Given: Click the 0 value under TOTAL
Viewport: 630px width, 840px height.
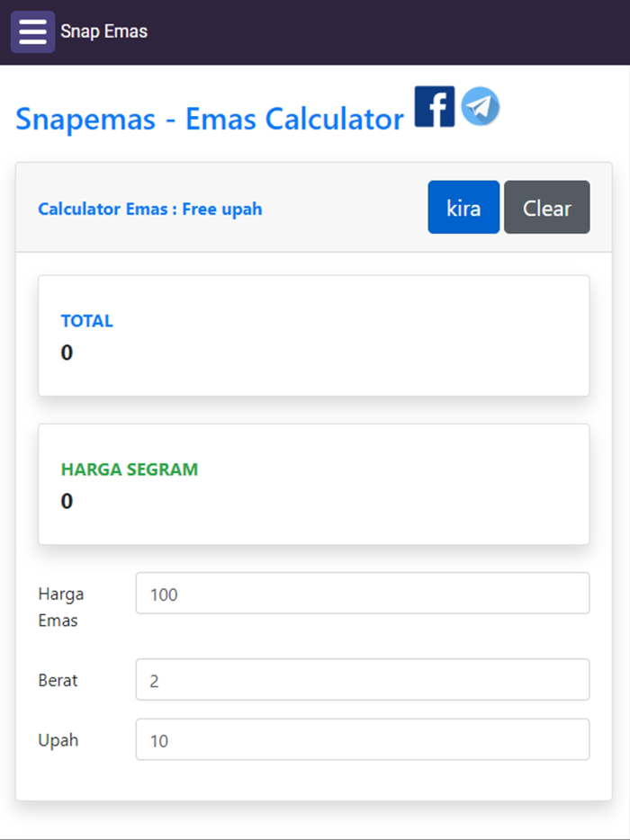Looking at the screenshot, I should coord(67,353).
